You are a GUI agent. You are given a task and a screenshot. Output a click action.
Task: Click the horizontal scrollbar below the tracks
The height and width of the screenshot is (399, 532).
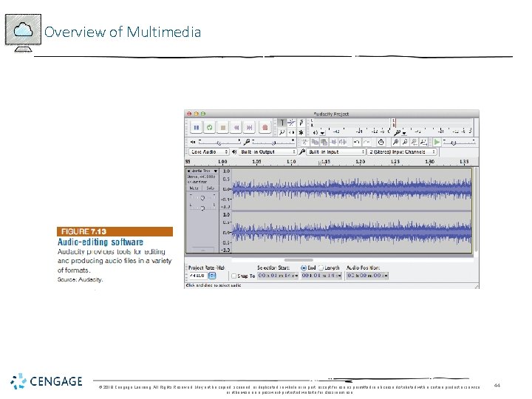[x=299, y=260]
